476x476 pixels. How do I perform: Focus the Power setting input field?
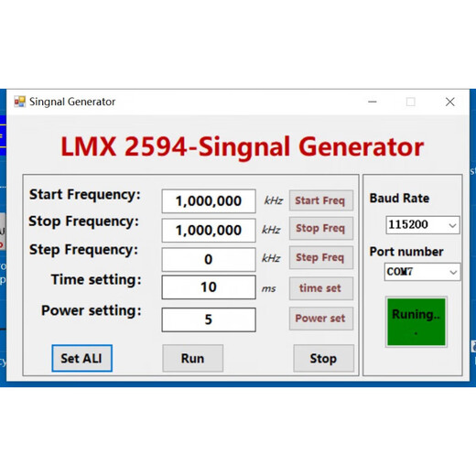pos(209,319)
